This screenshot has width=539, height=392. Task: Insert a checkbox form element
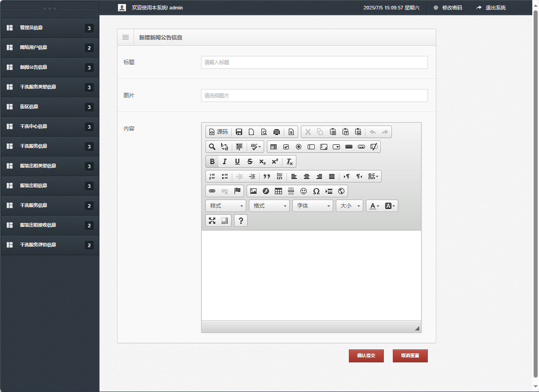286,147
